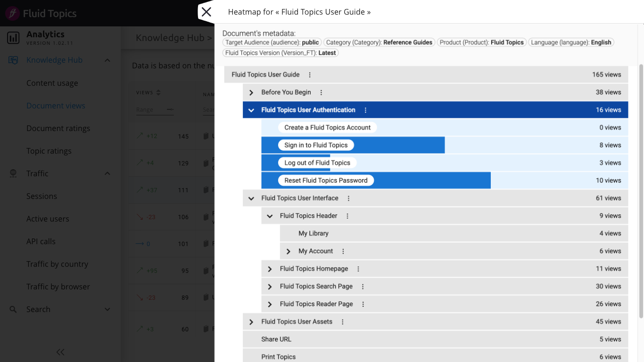Open kebab menu for Fluid Topics User Interface
The width and height of the screenshot is (644, 362).
[348, 198]
